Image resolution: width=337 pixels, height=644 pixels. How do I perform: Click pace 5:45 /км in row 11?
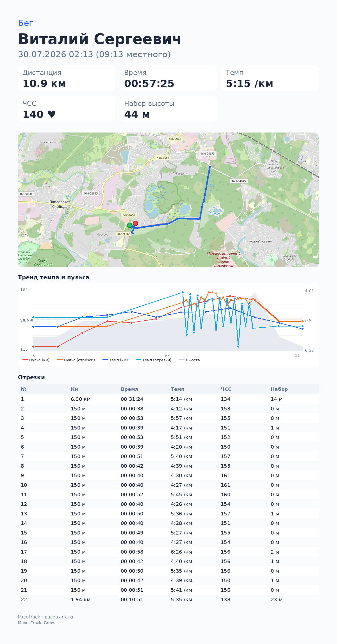click(181, 495)
